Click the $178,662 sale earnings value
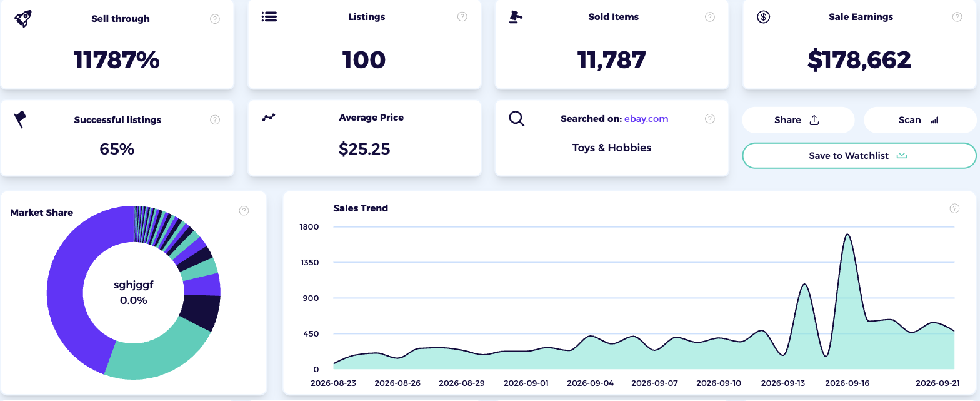980x401 pixels. pos(859,60)
